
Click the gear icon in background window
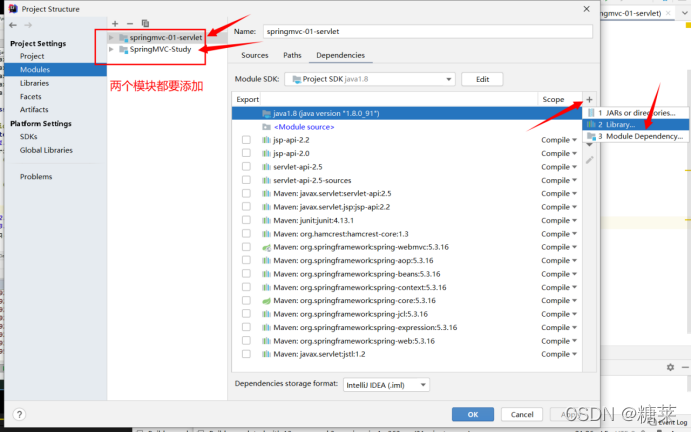[x=670, y=367]
